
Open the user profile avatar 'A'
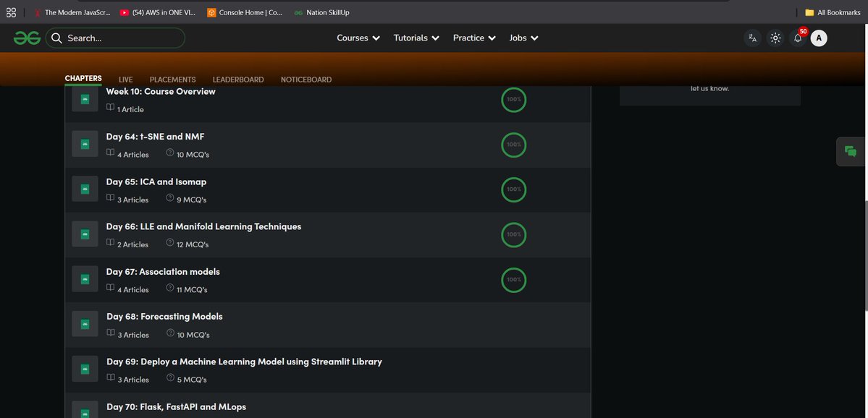[819, 38]
